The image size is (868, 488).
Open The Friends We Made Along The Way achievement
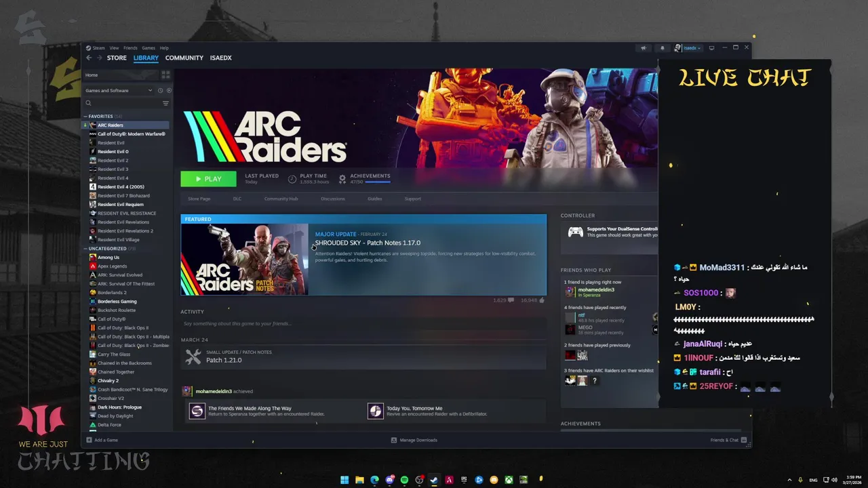pyautogui.click(x=274, y=411)
